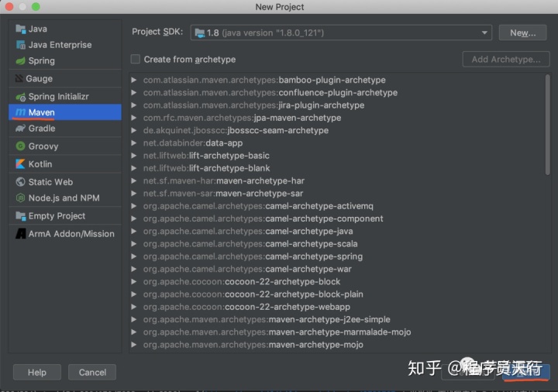Image resolution: width=558 pixels, height=392 pixels.
Task: Click the Spring leaf icon
Action: [21, 61]
